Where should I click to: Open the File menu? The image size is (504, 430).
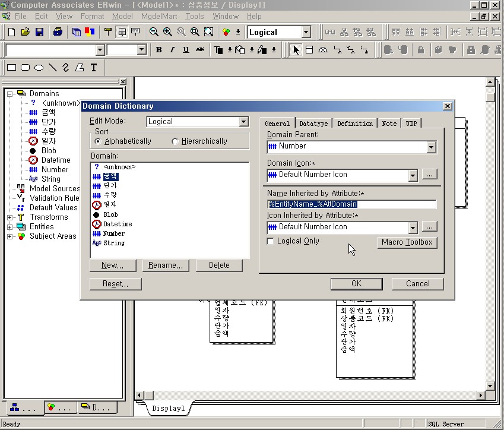click(x=20, y=16)
